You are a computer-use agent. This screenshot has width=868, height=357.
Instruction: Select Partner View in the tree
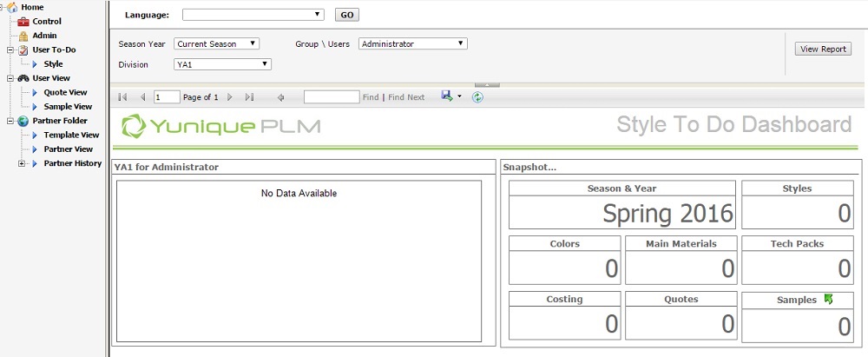click(x=69, y=149)
